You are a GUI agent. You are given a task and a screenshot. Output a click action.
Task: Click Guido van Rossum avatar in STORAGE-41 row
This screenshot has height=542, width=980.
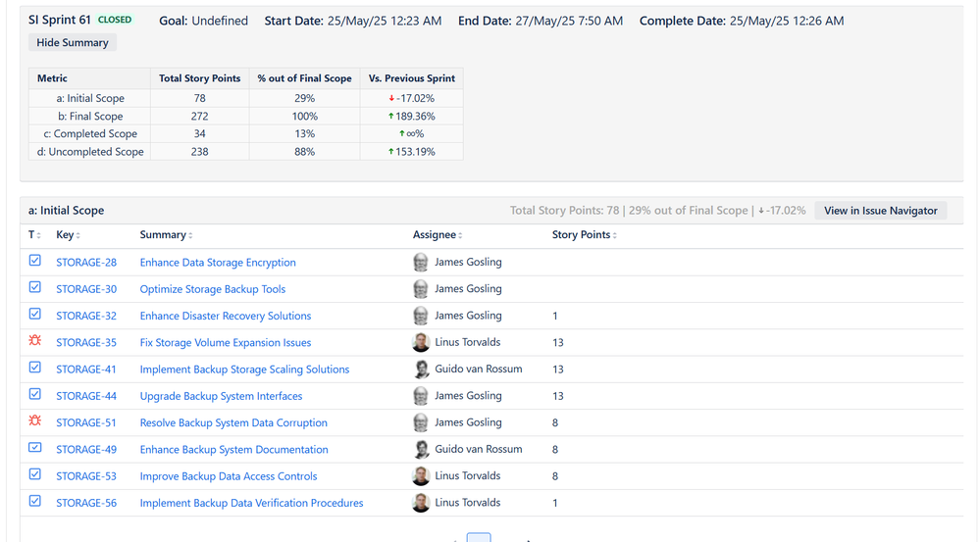pyautogui.click(x=421, y=370)
